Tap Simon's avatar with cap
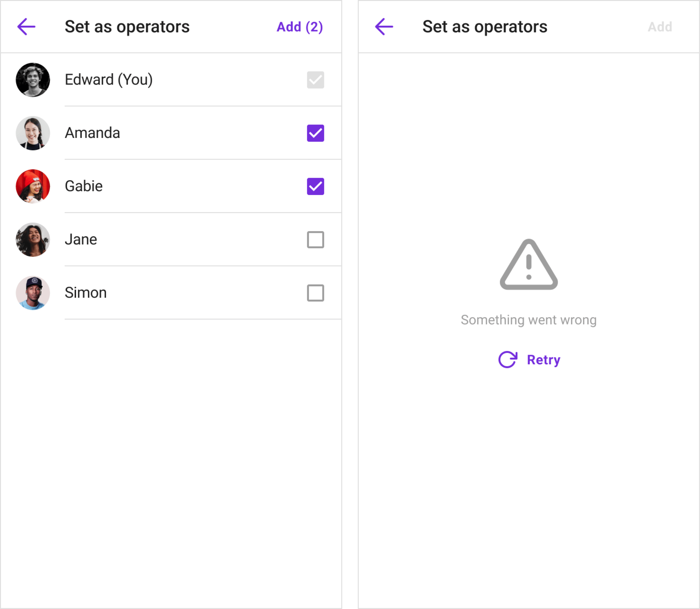The width and height of the screenshot is (700, 609). point(33,293)
